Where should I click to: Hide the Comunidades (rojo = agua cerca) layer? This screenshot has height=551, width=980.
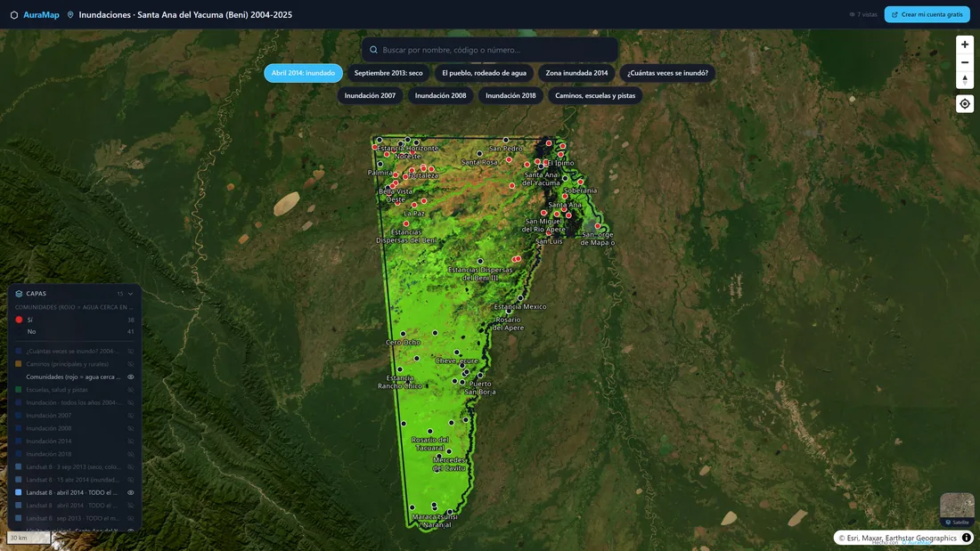(x=131, y=377)
